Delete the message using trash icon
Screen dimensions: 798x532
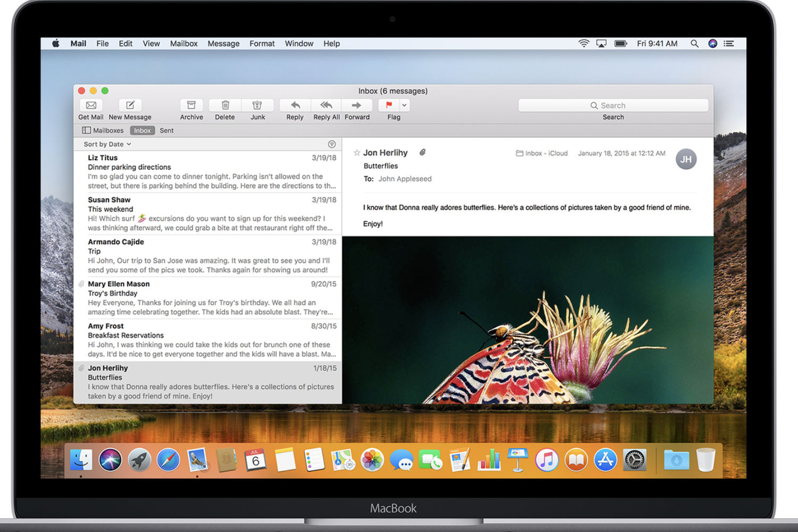225,105
